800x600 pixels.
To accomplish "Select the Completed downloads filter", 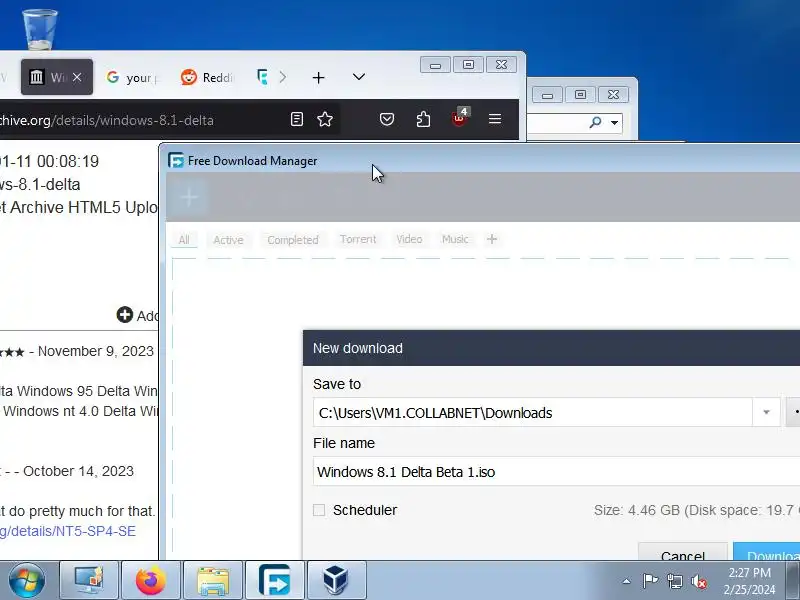I will point(293,240).
